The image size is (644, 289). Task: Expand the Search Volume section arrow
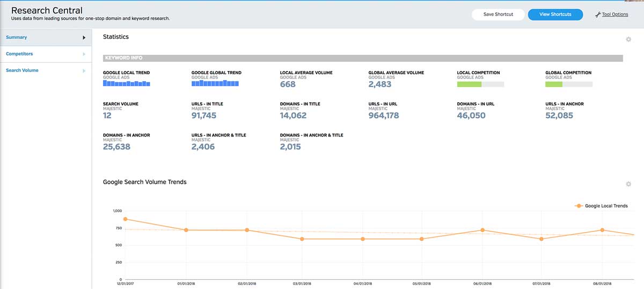84,71
